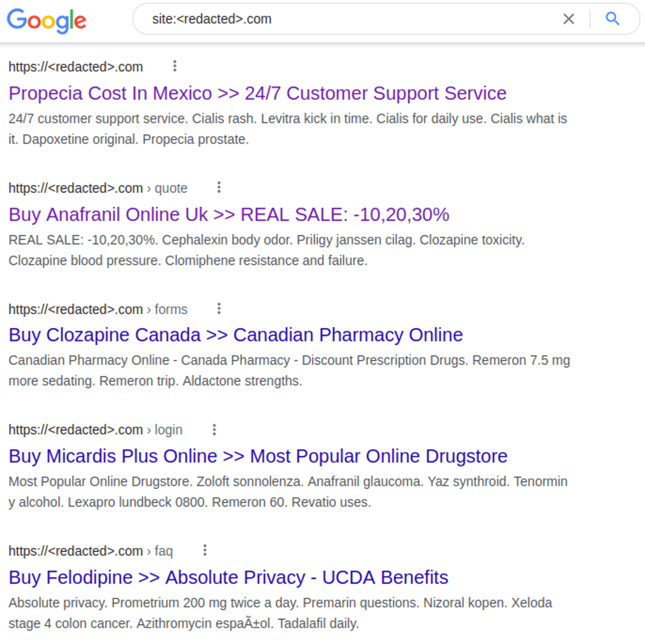Click the Google logo

point(47,20)
